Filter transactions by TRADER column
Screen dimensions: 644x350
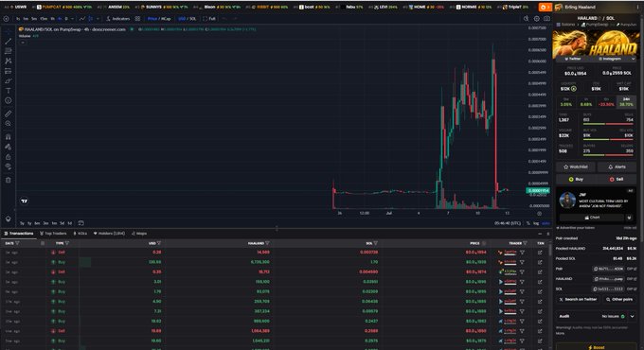[x=525, y=243]
